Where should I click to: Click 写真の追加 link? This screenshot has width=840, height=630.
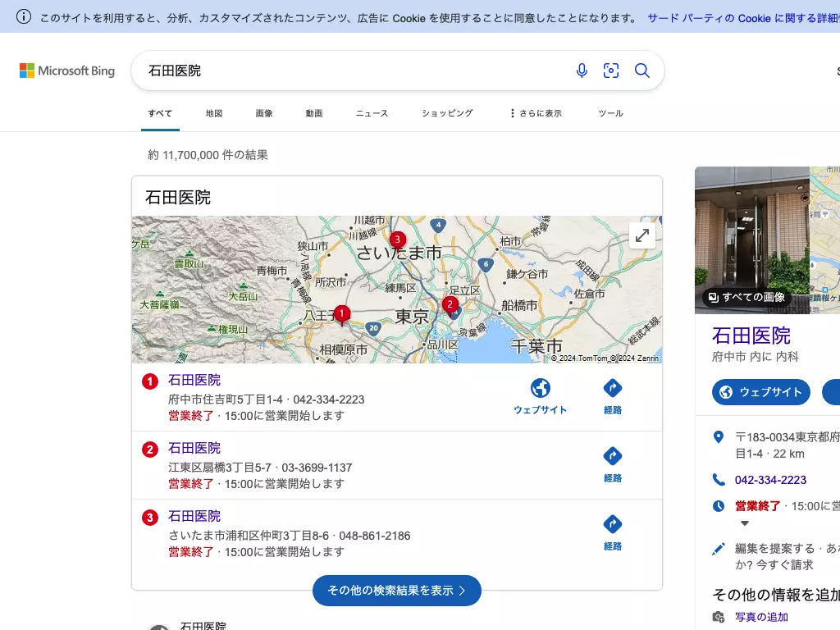(761, 617)
